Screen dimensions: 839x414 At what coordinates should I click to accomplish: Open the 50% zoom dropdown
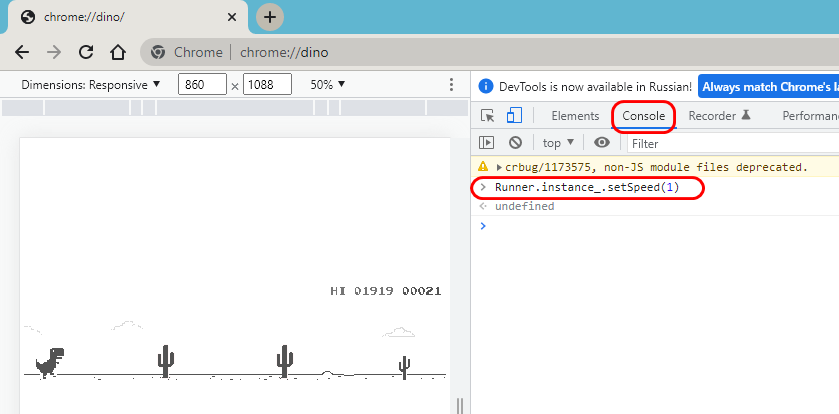pos(327,85)
